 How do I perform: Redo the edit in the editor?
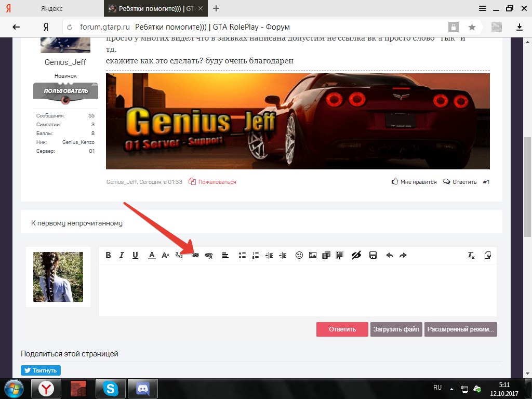[x=403, y=255]
